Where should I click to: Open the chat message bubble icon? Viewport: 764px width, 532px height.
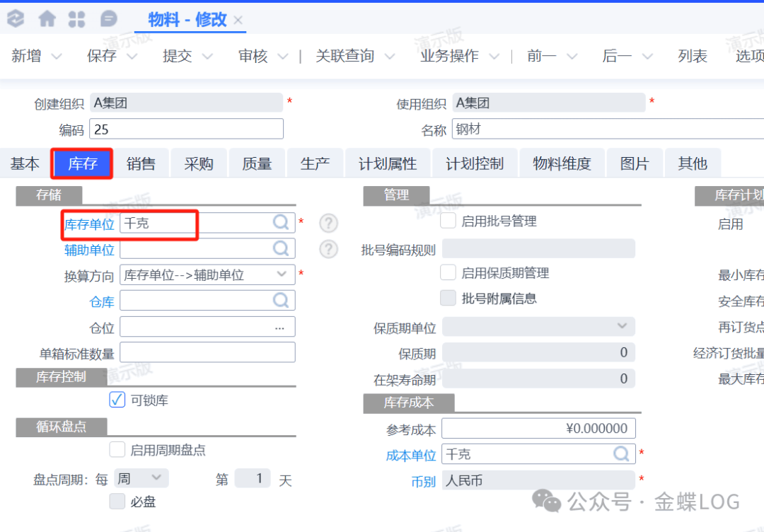tap(108, 18)
